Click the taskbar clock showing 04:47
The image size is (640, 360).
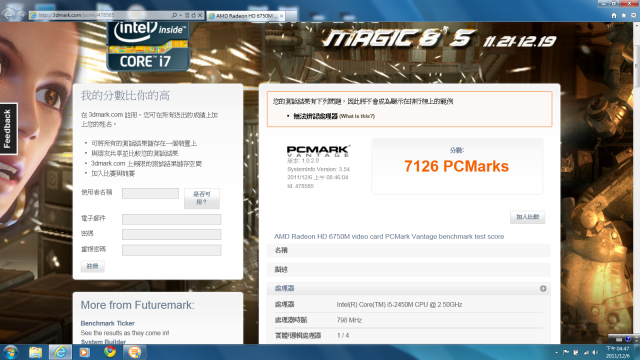click(x=618, y=352)
